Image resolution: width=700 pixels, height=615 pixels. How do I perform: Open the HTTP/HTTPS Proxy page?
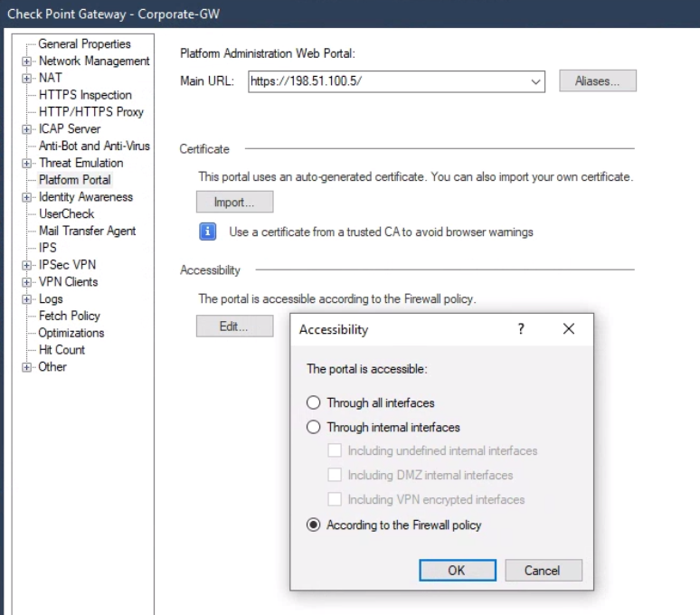pyautogui.click(x=91, y=111)
